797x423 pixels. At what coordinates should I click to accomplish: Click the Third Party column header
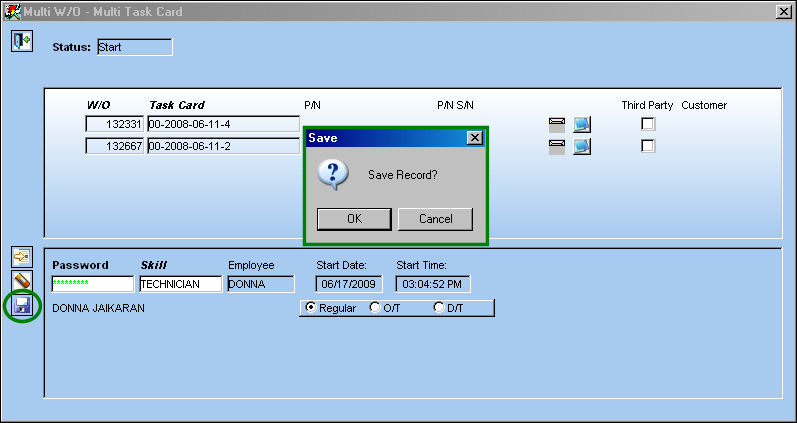coord(647,105)
